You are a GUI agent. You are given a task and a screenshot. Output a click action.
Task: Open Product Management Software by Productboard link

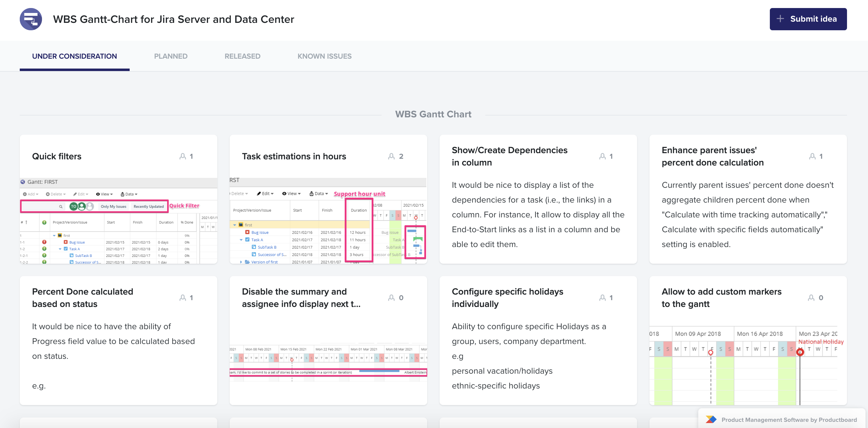point(789,420)
